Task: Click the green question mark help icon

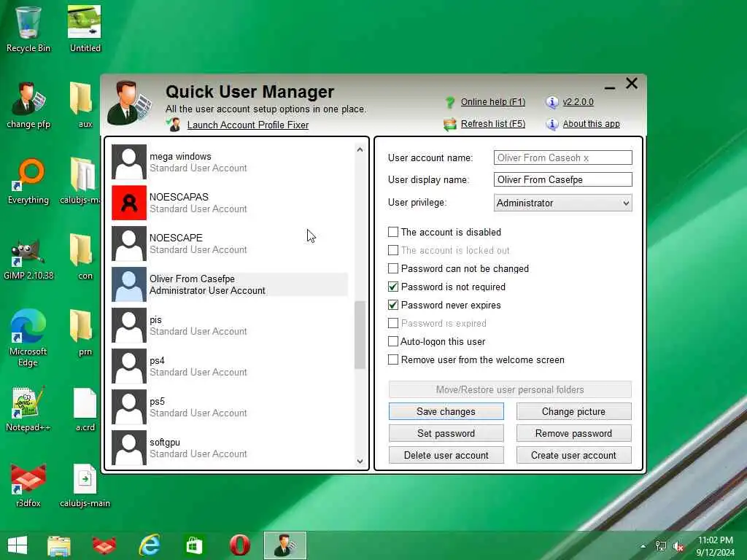Action: point(449,102)
